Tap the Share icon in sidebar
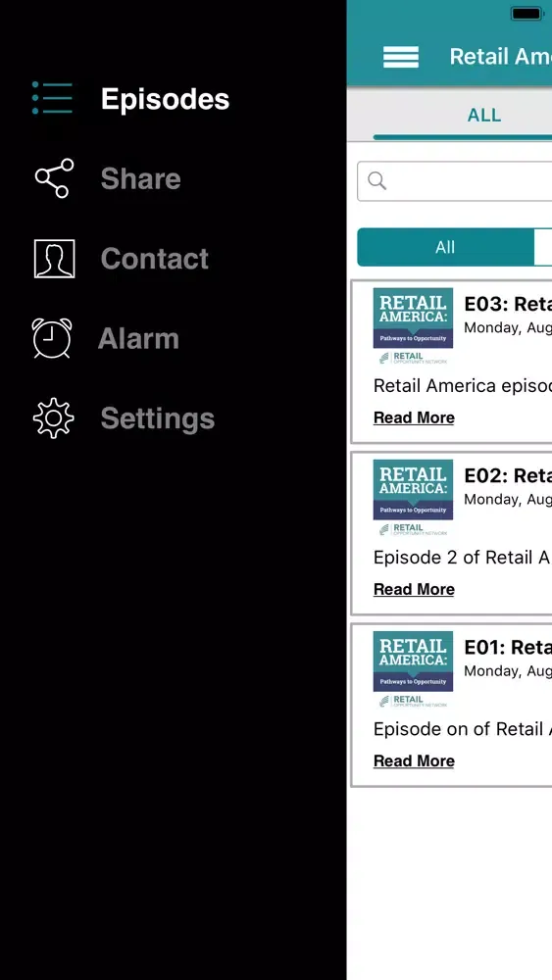 point(54,178)
